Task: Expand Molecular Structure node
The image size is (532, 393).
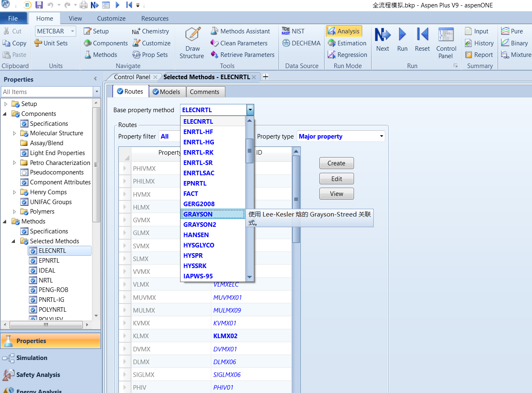Action: coord(14,133)
